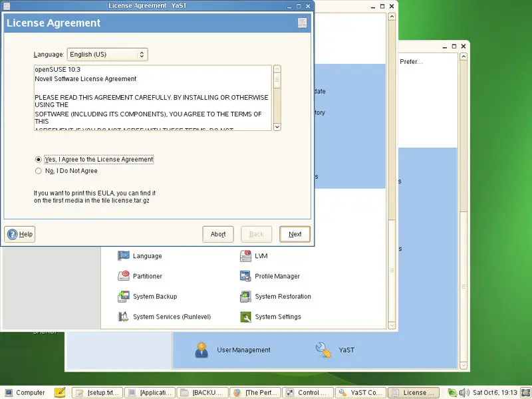The height and width of the screenshot is (399, 532).
Task: Open the Language module icon in YaST
Action: pos(124,255)
